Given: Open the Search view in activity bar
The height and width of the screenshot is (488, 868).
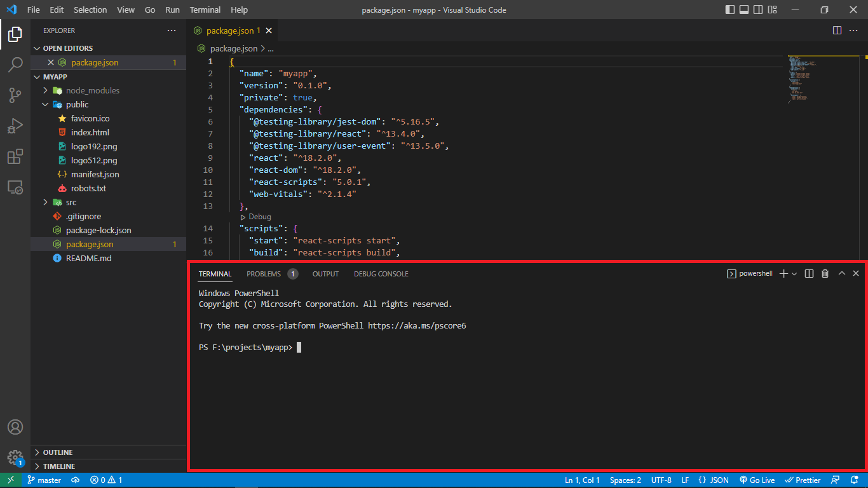Looking at the screenshot, I should pyautogui.click(x=15, y=65).
